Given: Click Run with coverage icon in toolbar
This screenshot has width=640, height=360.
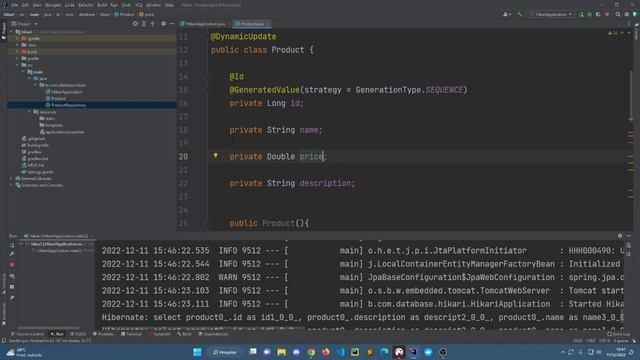Looking at the screenshot, I should (598, 14).
